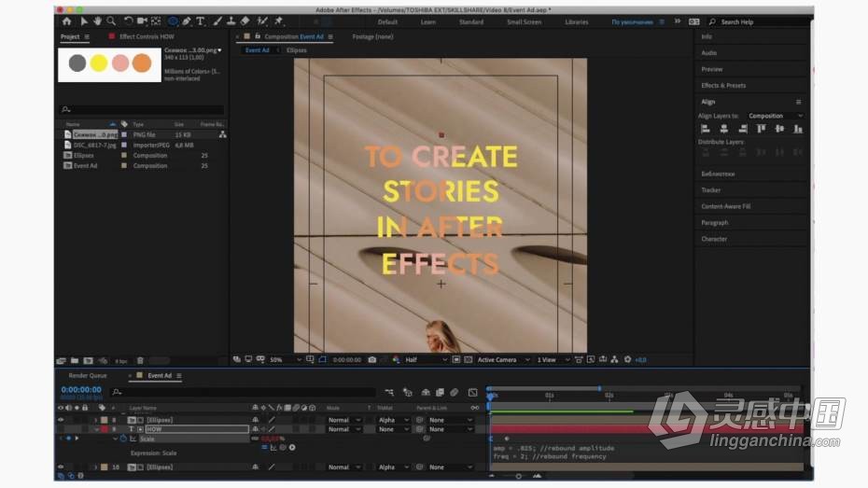Click Align Left icon in Align panel
868x488 pixels.
706,129
